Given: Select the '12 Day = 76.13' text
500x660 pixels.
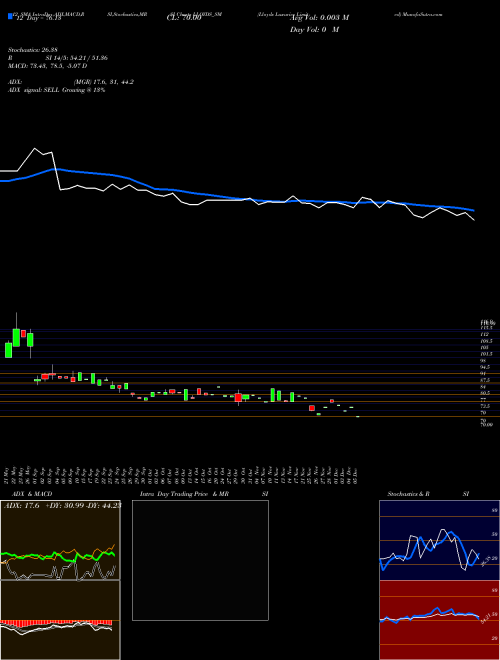Looking at the screenshot, I should (x=37, y=18).
